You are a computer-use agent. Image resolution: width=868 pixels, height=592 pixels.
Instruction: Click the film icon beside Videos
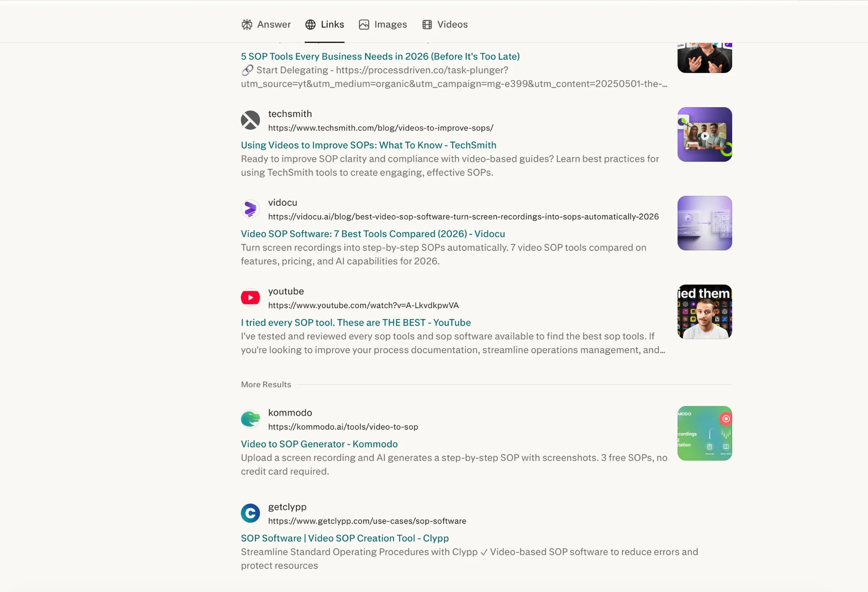tap(427, 25)
